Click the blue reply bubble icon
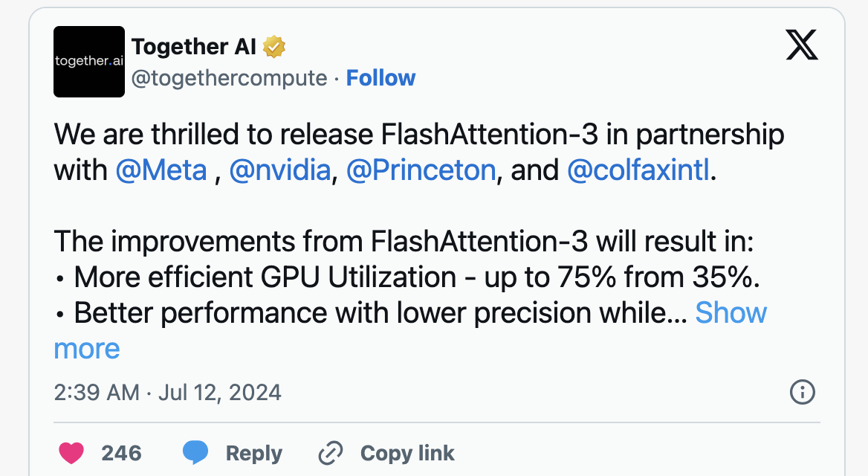This screenshot has height=476, width=868. (x=195, y=452)
